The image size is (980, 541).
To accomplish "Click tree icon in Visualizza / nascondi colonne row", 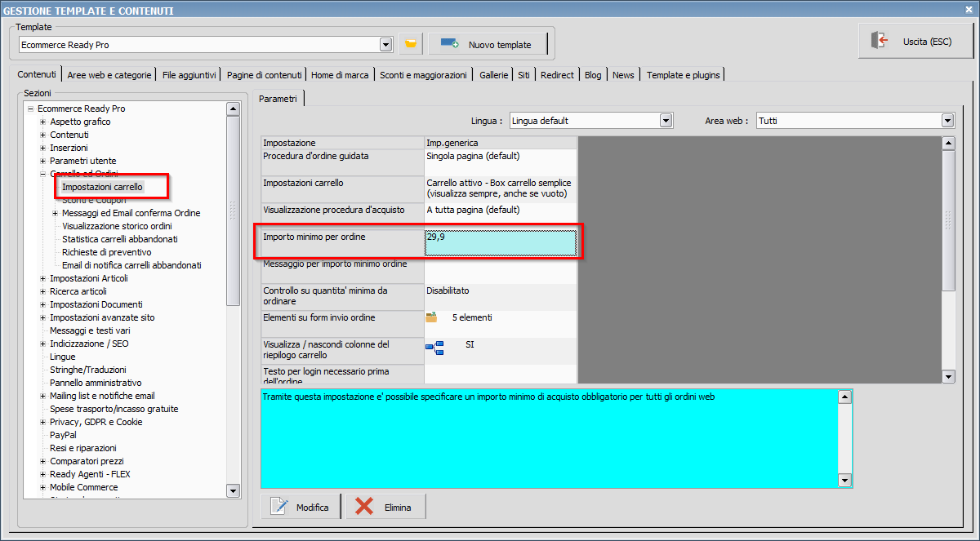I will click(x=434, y=348).
